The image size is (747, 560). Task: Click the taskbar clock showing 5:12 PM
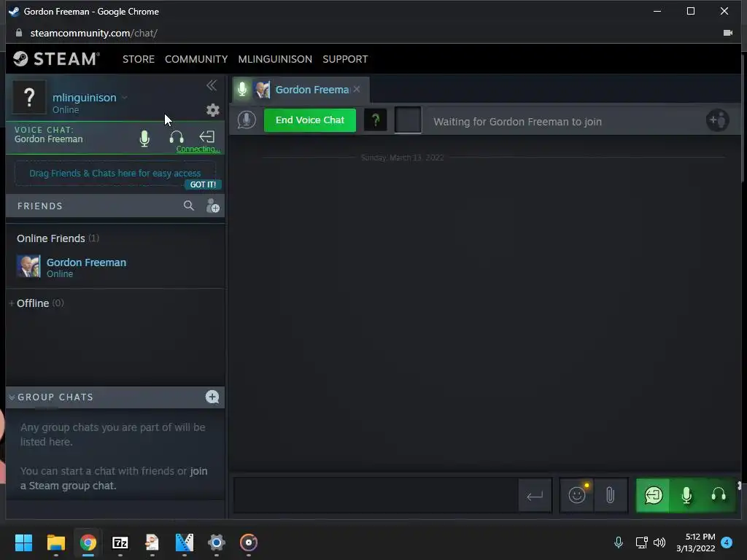(x=695, y=542)
